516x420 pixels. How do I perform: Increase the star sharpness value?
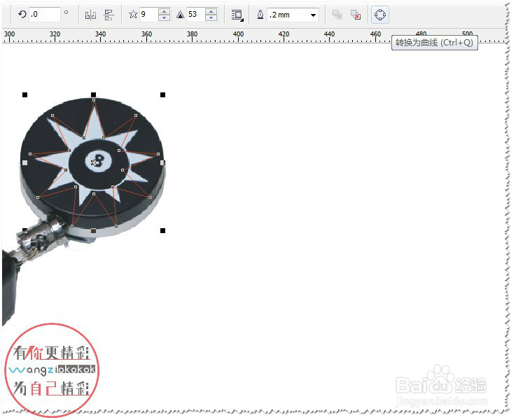coord(211,11)
